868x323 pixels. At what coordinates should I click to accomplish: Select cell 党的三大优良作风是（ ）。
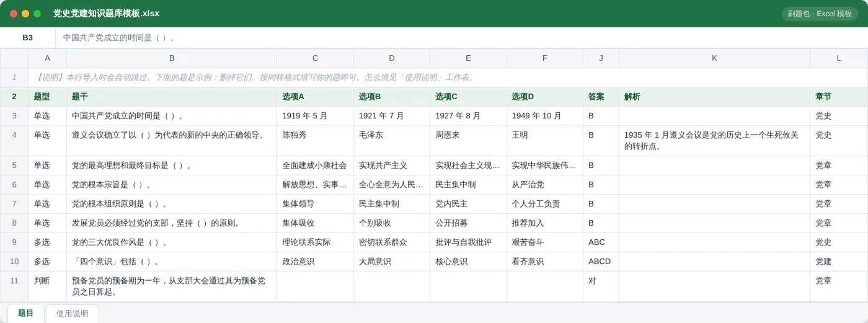pyautogui.click(x=172, y=242)
